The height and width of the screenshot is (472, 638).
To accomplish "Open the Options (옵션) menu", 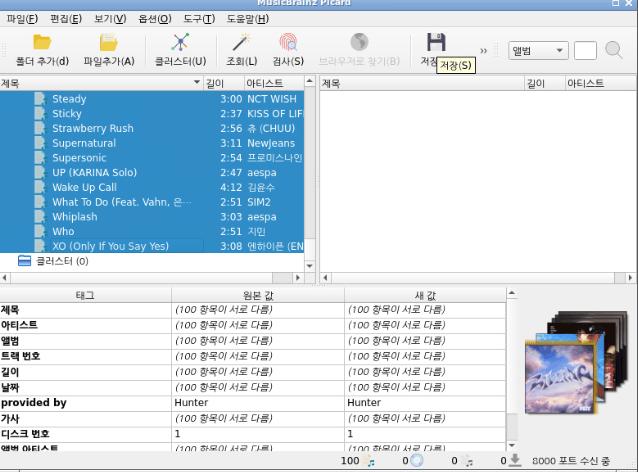I will [x=155, y=19].
